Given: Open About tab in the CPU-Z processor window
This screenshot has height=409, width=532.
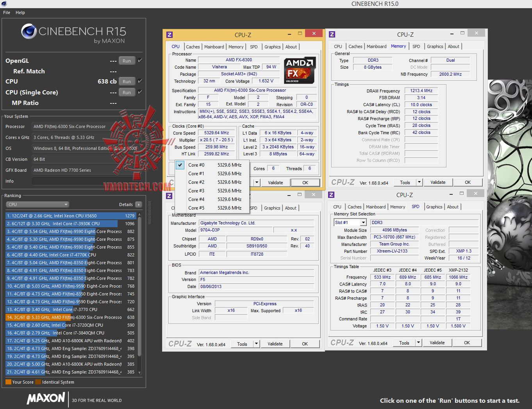Looking at the screenshot, I should [x=291, y=47].
